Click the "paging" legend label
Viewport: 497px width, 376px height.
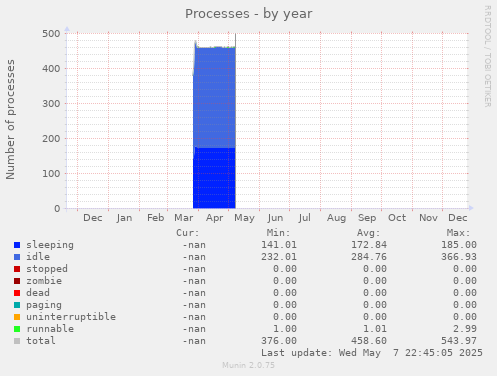(44, 305)
